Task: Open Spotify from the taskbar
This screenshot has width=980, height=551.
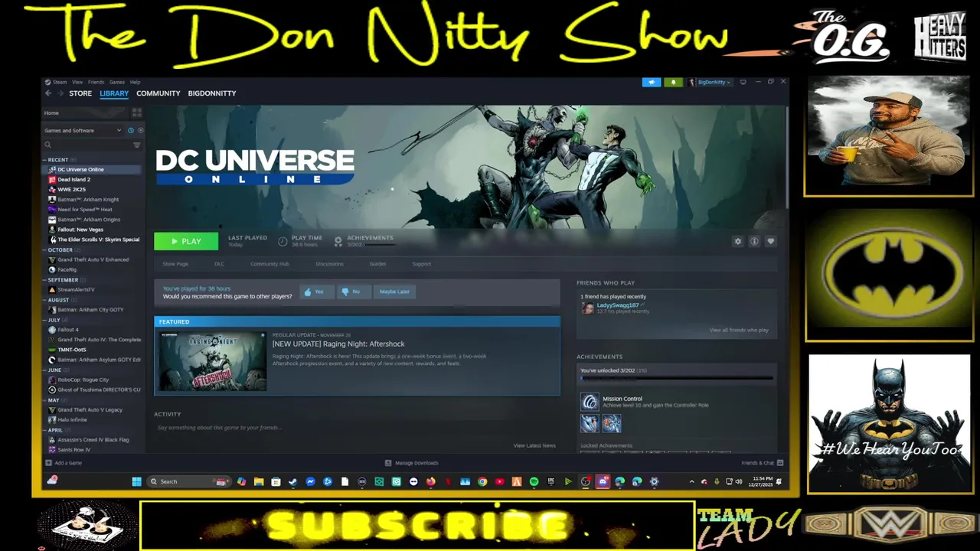Action: click(534, 481)
